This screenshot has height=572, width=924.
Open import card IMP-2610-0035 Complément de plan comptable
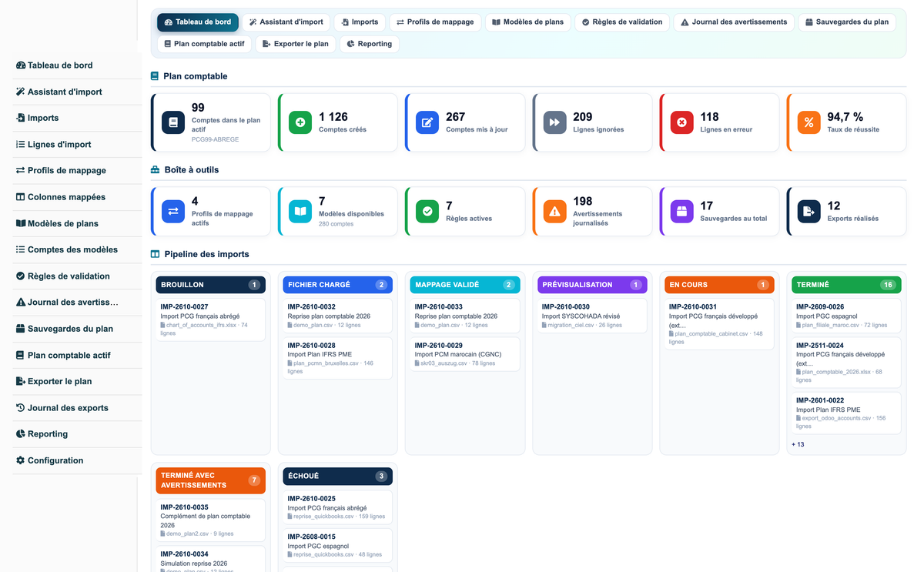[211, 520]
